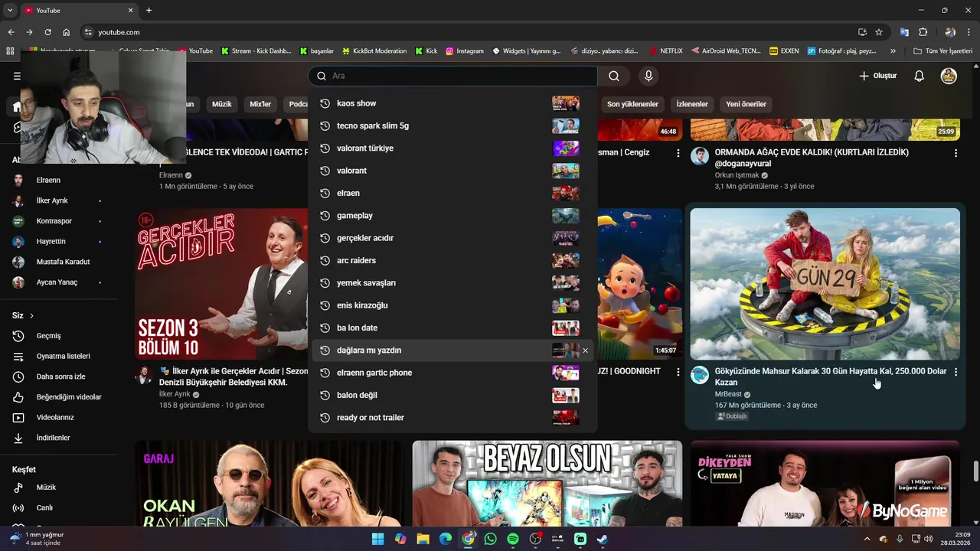Open options menu for Orkun Işıtmak video
Screen dimensions: 980x551
coord(955,153)
